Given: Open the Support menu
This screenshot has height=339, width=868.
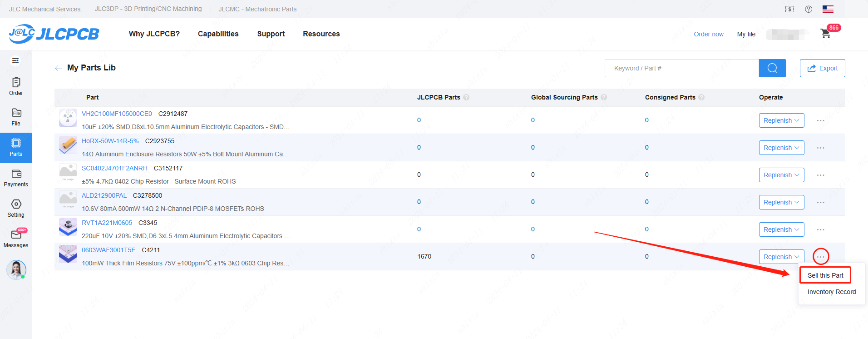Looking at the screenshot, I should point(271,34).
